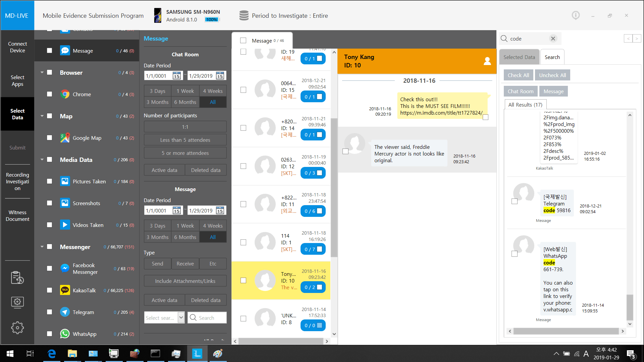Enable the Pictures Taken checkbox
Screen dimensions: 644x362
50,181
